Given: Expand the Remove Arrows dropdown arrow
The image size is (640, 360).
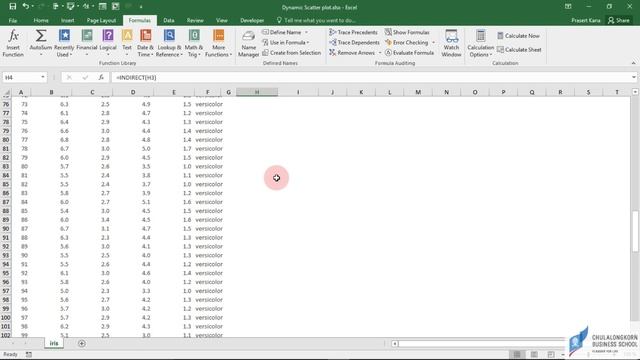Looking at the screenshot, I should 380,53.
